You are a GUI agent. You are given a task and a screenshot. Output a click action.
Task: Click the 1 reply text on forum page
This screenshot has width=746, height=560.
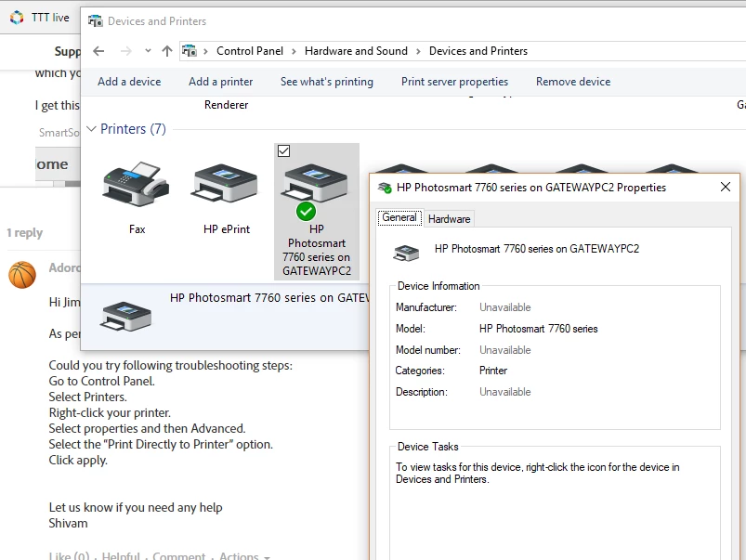(25, 233)
